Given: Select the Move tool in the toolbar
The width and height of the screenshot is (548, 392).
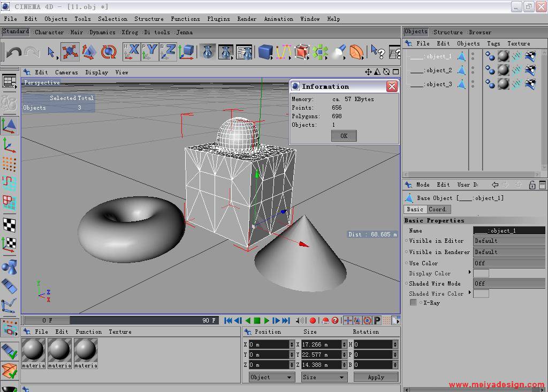Looking at the screenshot, I should (x=70, y=52).
